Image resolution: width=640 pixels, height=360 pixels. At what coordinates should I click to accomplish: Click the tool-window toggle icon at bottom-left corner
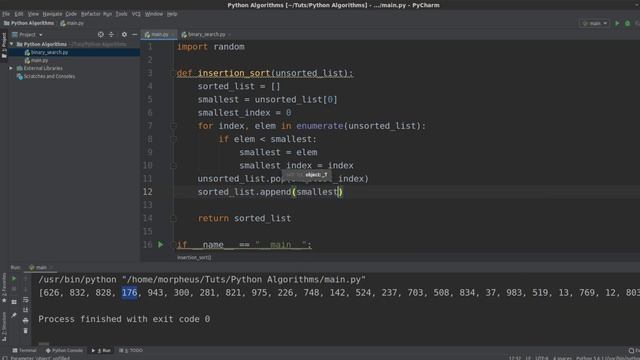pyautogui.click(x=4, y=358)
